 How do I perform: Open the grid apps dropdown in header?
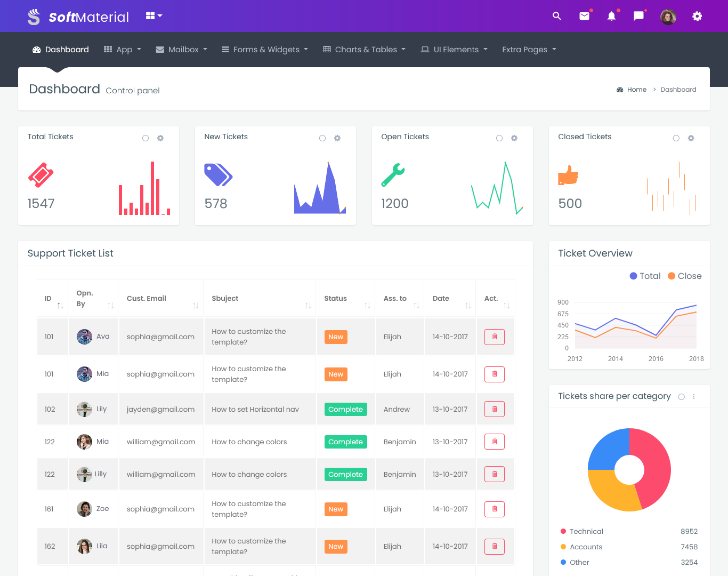click(x=154, y=16)
